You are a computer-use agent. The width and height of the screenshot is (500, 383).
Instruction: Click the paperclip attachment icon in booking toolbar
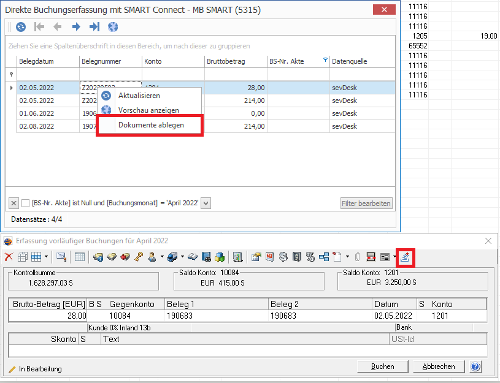pyautogui.click(x=357, y=257)
